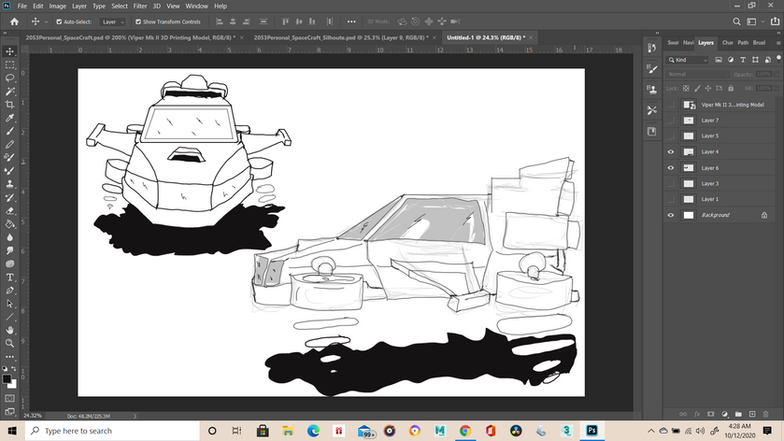The image size is (784, 441).
Task: Select the Move tool in the toolbox
Action: (x=9, y=50)
